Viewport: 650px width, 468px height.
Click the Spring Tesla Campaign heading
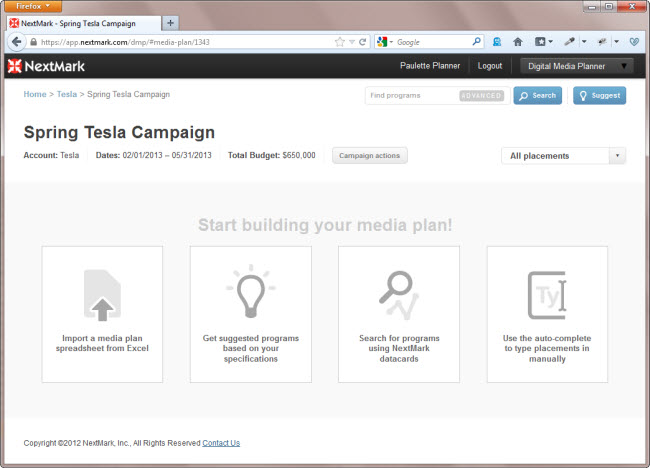point(119,132)
